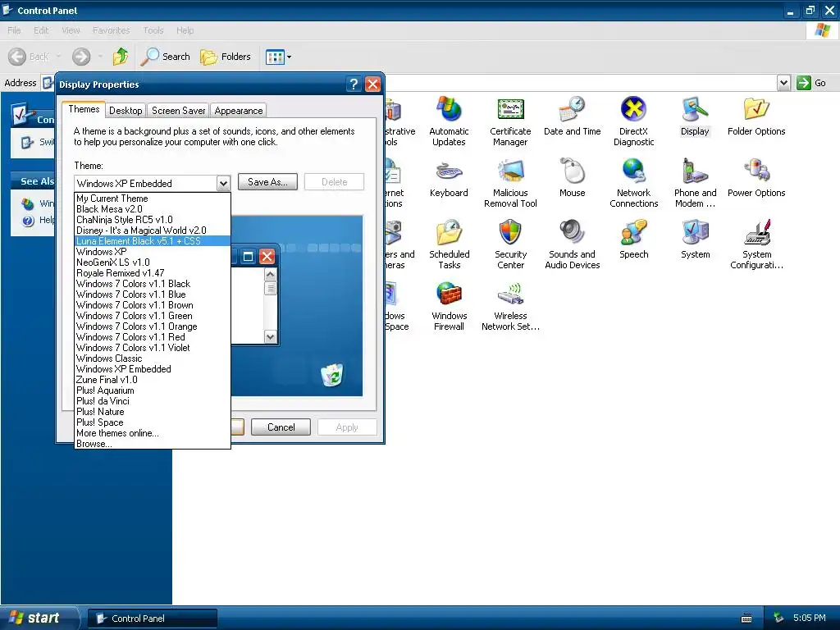Open Security Center
840x630 pixels.
coord(510,244)
